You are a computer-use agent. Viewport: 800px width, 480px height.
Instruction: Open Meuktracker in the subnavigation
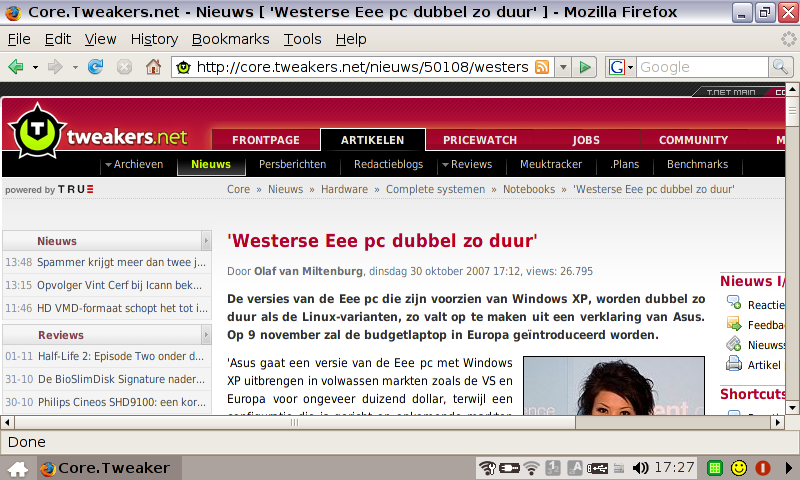coord(551,164)
